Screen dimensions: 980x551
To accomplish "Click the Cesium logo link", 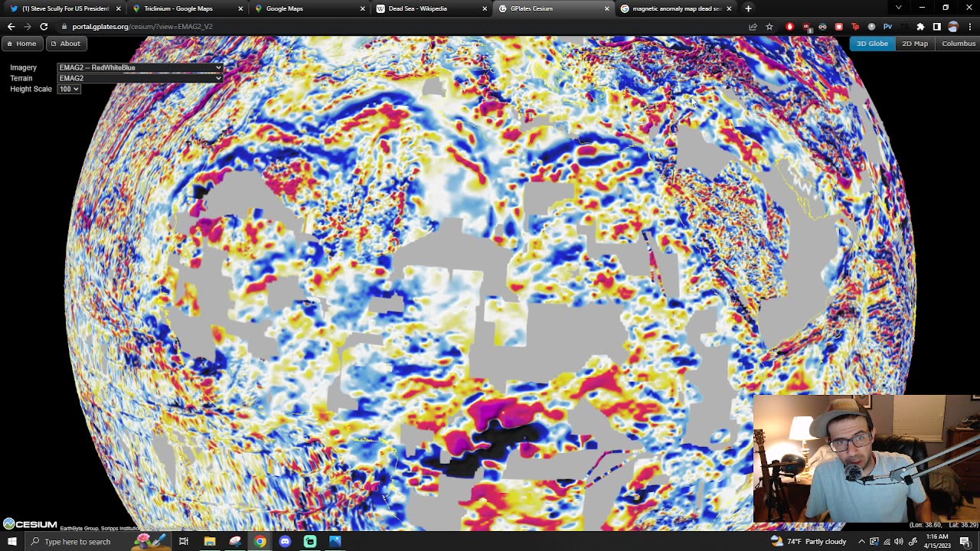I will click(x=30, y=524).
